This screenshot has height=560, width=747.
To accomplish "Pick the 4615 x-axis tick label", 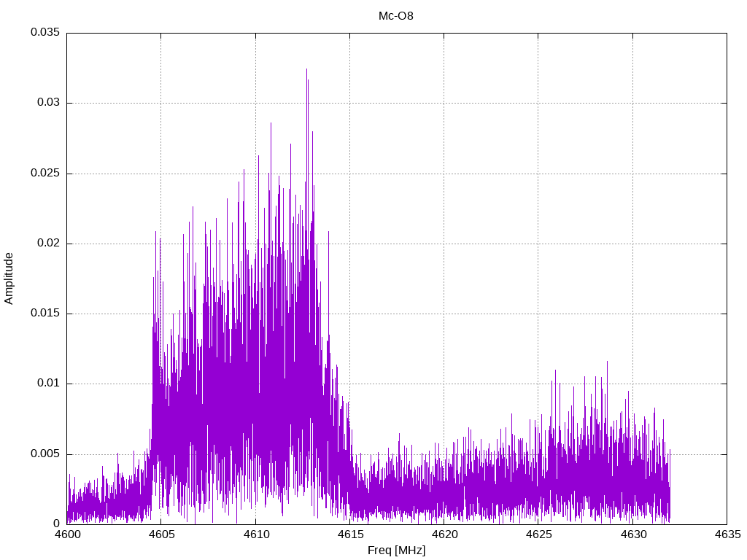I will coord(349,534).
